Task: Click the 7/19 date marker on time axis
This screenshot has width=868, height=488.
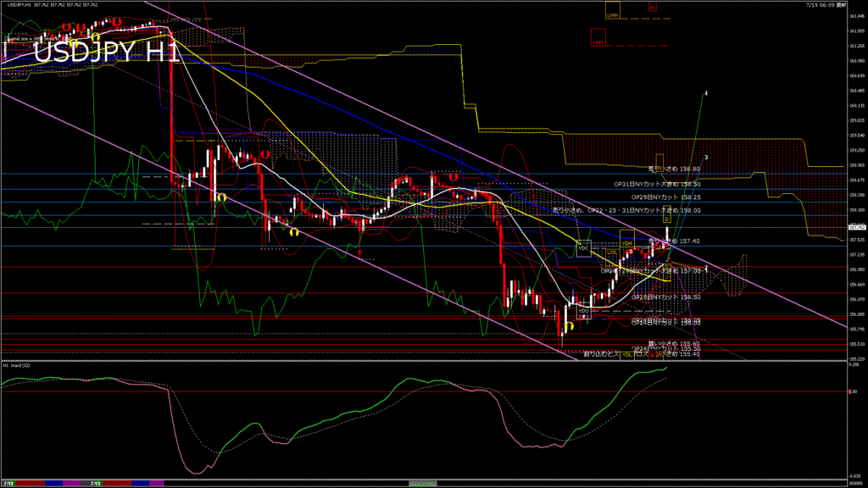Action: (x=95, y=484)
